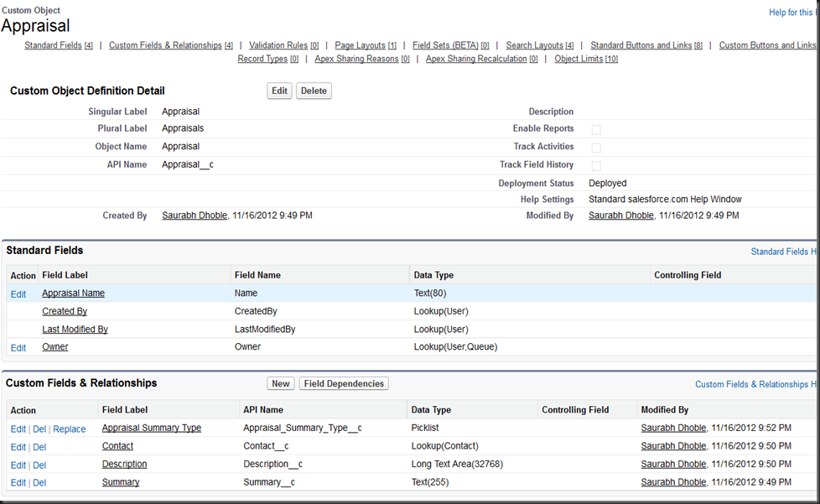820x504 pixels.
Task: Open the Appraisal Name field label link
Action: pyautogui.click(x=73, y=294)
